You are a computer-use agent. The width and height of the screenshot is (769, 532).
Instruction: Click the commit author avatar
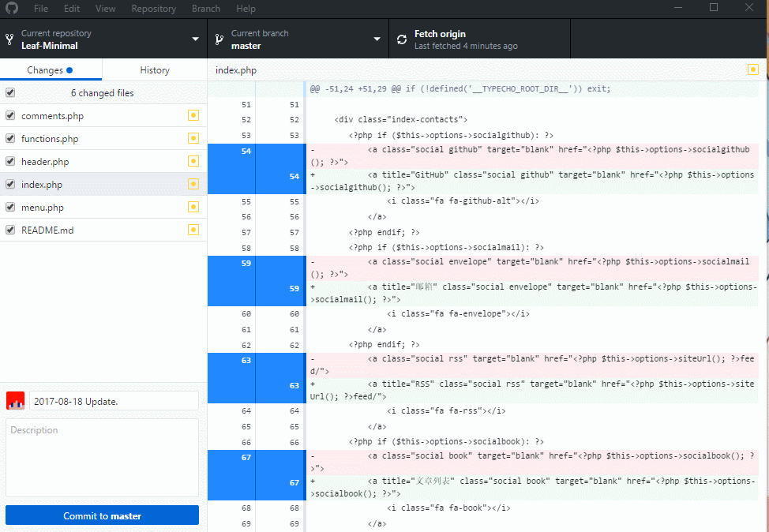[x=15, y=400]
